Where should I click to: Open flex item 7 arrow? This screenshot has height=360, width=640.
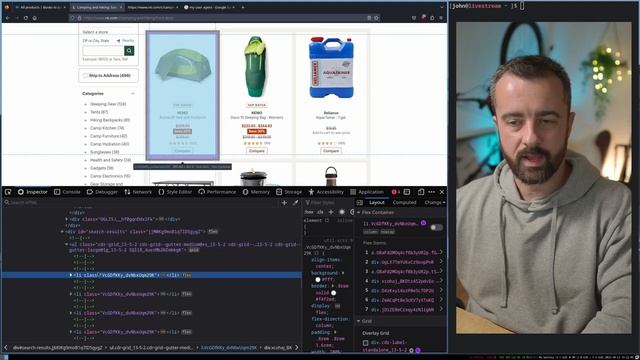coord(441,309)
